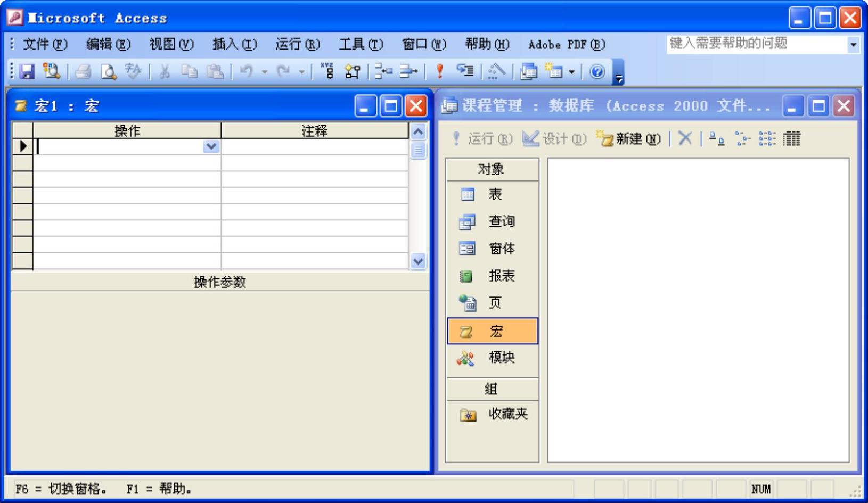Open the New Object dropdown arrow
Screen dimensions: 868x503
pos(572,72)
